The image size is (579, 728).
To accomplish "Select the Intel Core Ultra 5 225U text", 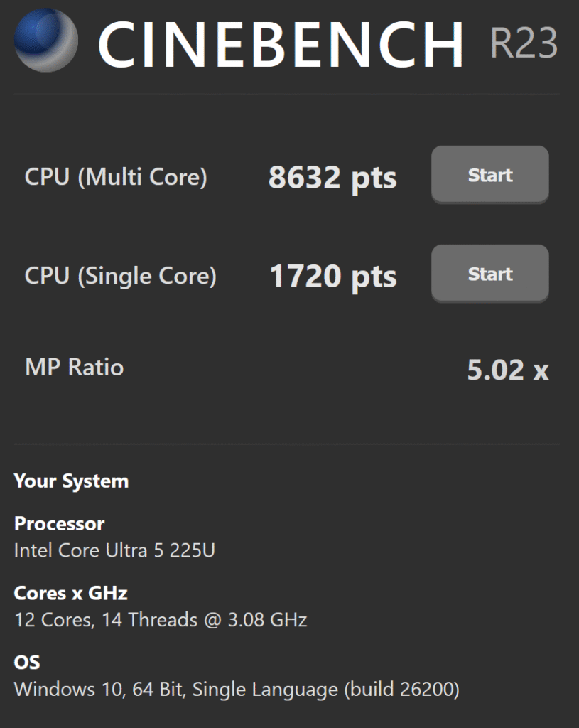I will pyautogui.click(x=114, y=550).
